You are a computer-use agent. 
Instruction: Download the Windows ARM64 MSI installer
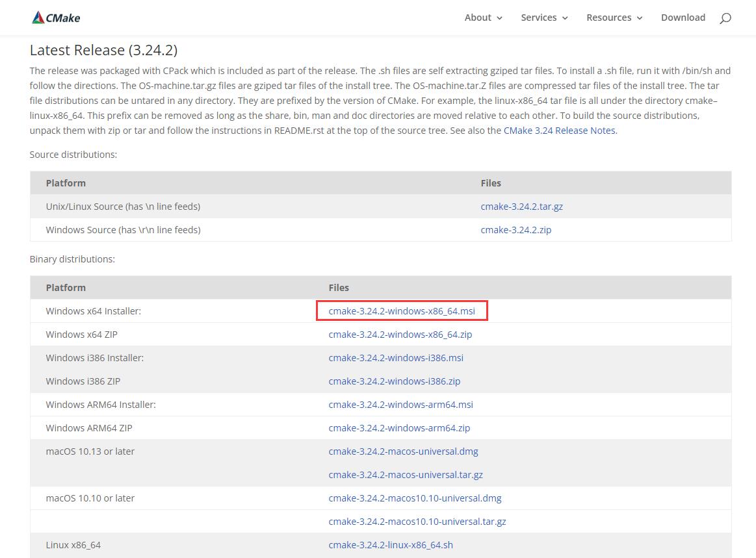tap(400, 405)
